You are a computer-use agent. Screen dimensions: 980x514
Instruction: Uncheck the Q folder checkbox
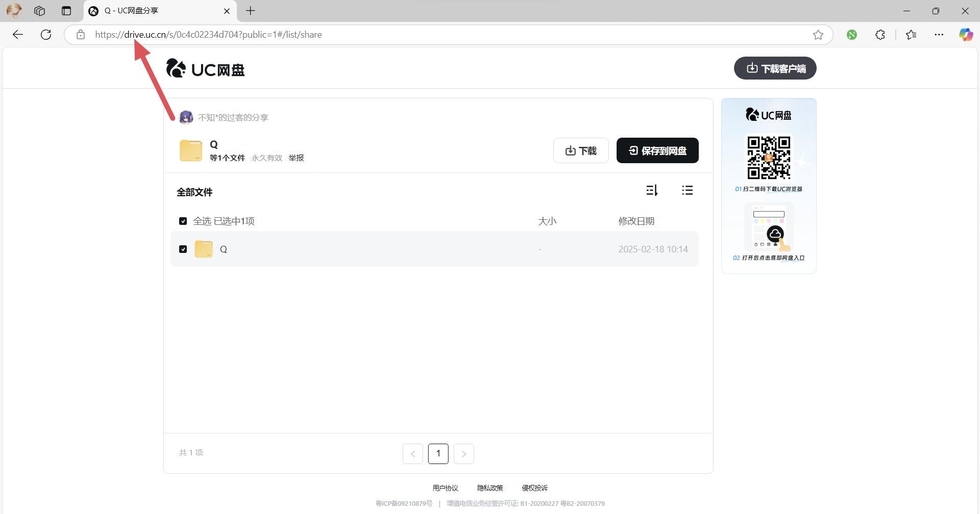tap(183, 249)
